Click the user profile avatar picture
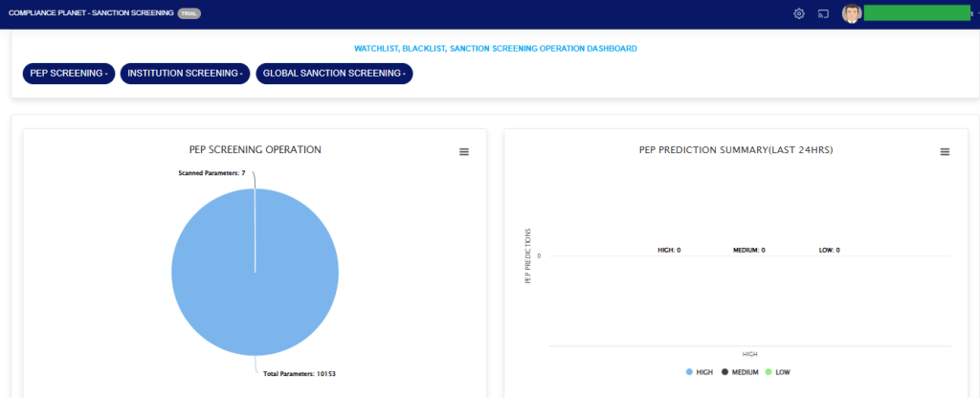Viewport: 980px width, 398px height. point(851,13)
